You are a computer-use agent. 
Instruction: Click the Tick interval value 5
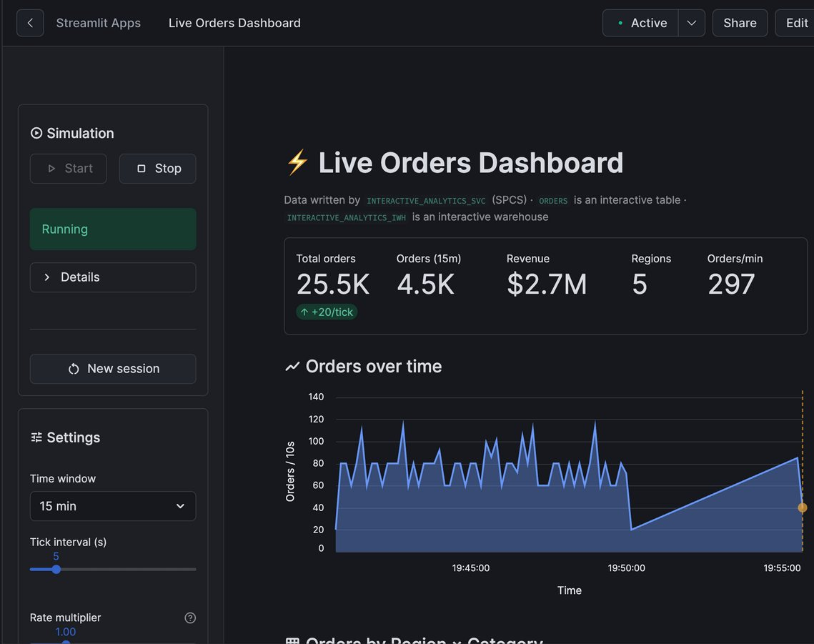[x=56, y=556]
